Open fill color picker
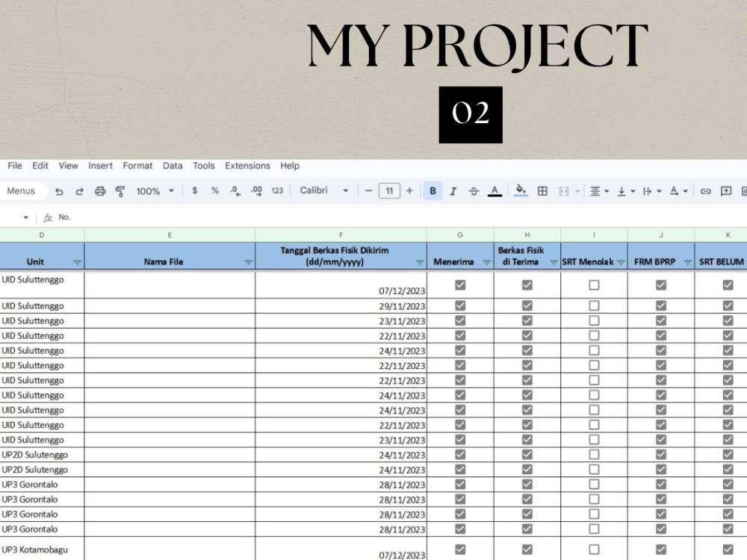 tap(521, 190)
